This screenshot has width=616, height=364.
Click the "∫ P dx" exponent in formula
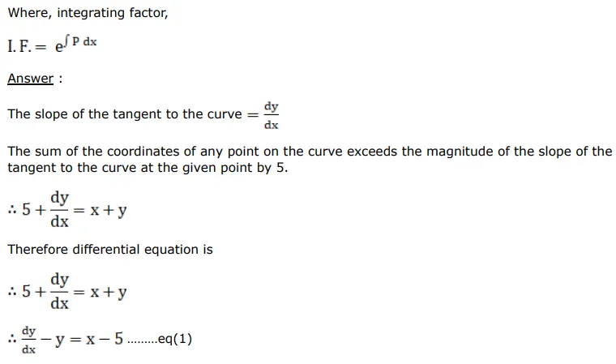tap(80, 42)
